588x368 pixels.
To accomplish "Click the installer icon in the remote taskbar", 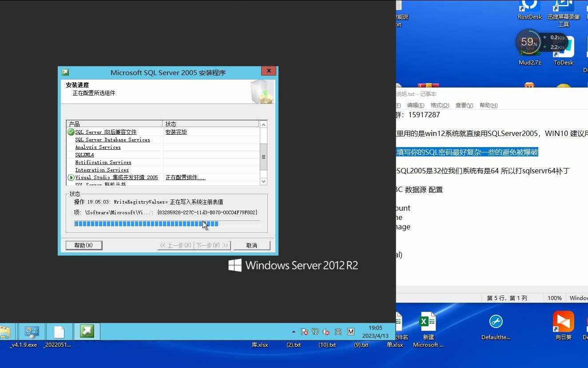I will pos(87,332).
